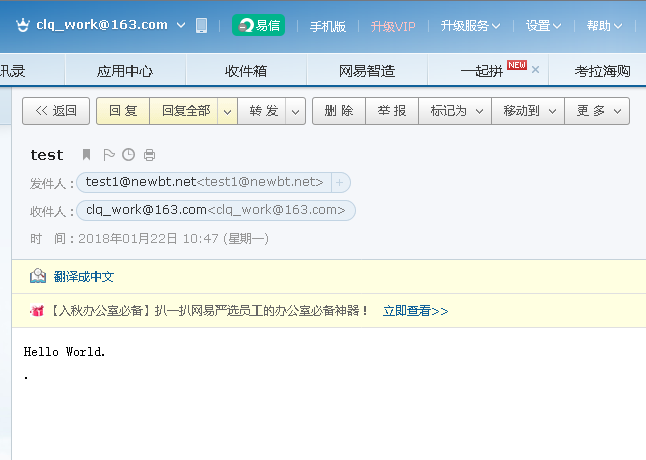This screenshot has height=460, width=646.
Task: Click the gift icon in promo bar
Action: 37,311
